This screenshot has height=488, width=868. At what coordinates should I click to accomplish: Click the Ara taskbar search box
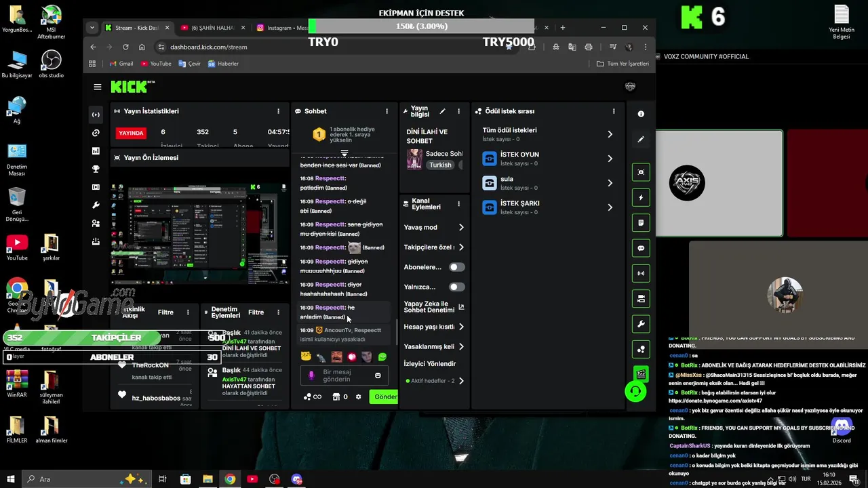[x=87, y=479]
